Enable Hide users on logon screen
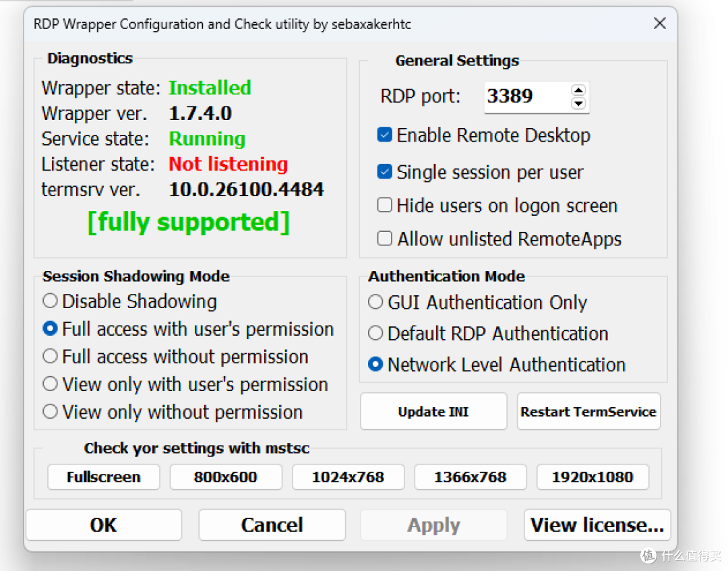Image resolution: width=728 pixels, height=571 pixels. 384,205
